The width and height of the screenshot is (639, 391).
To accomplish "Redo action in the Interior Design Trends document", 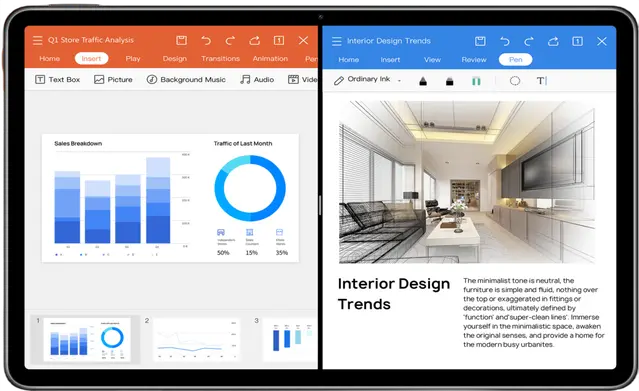I will [529, 41].
